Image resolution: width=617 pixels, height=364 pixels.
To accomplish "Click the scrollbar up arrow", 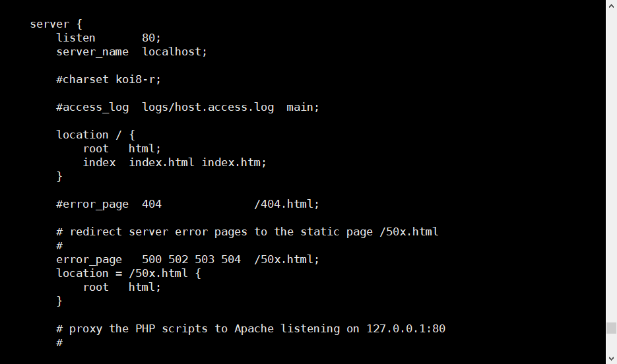I will pos(611,5).
